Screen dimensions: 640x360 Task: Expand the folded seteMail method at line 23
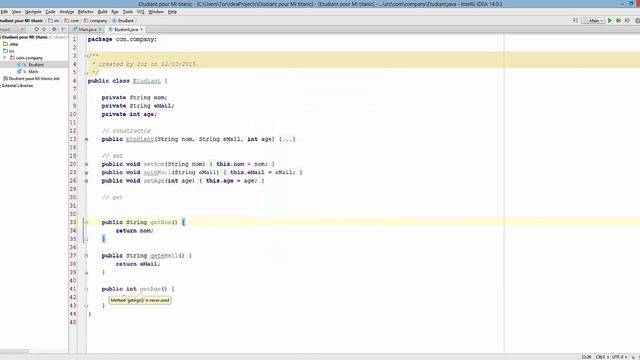click(86, 173)
